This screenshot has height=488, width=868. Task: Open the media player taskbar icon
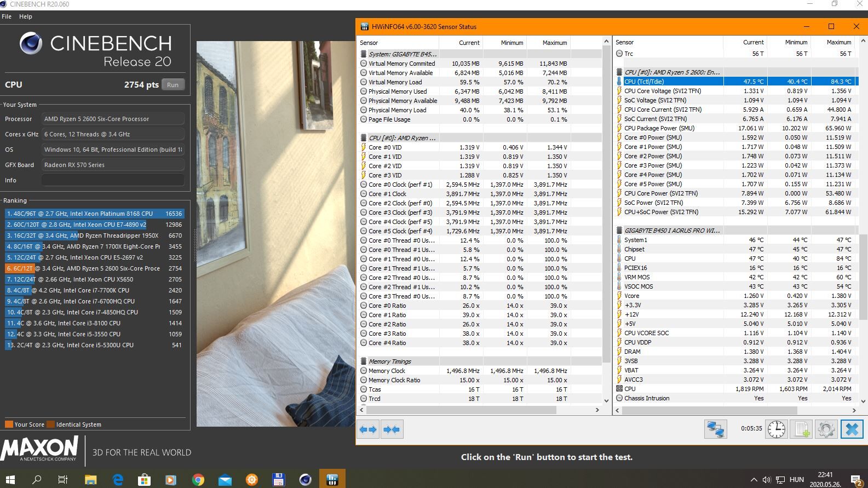pyautogui.click(x=171, y=480)
